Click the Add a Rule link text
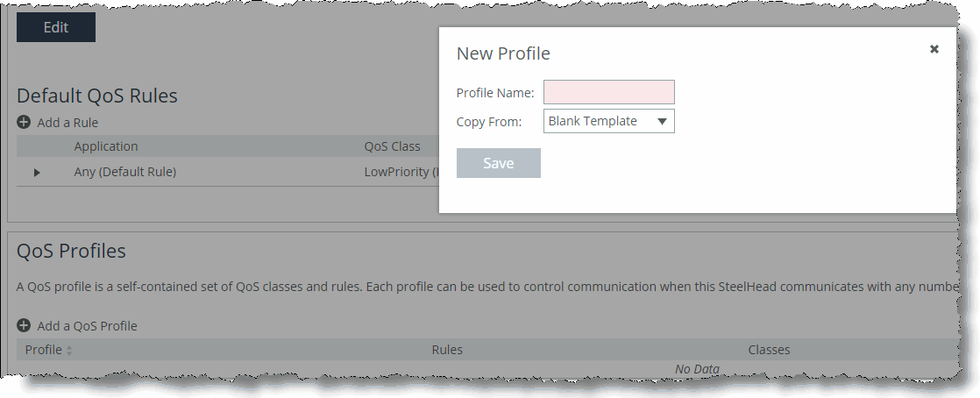This screenshot has width=980, height=398. click(67, 123)
